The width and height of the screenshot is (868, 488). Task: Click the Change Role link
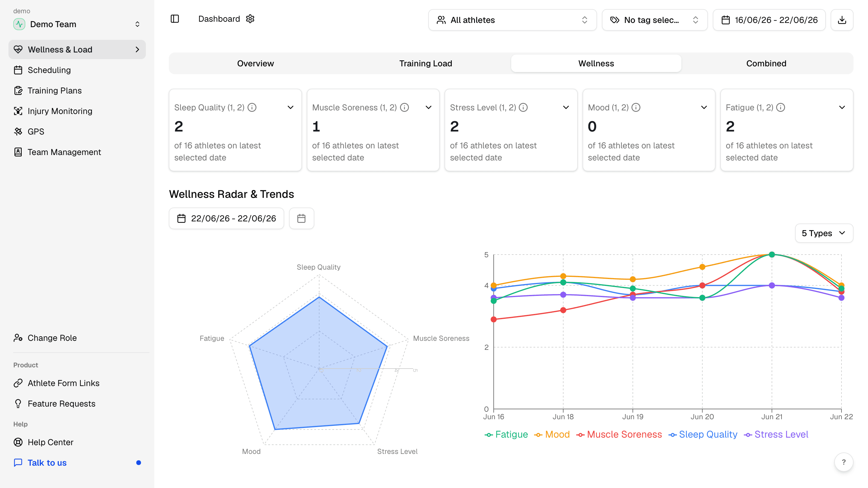(77, 338)
